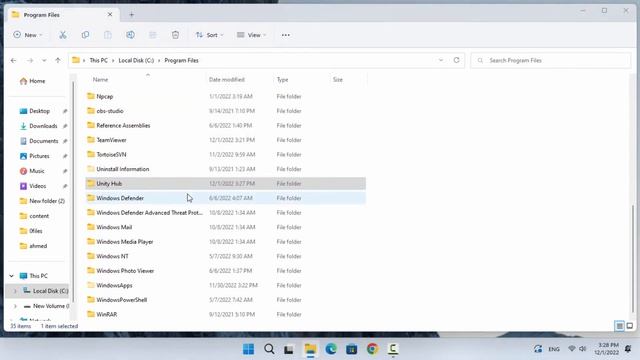
Task: Click the Share icon in toolbar
Action: (153, 35)
